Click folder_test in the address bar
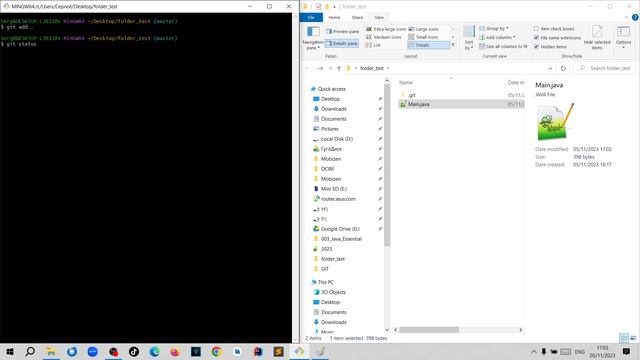 tap(372, 68)
